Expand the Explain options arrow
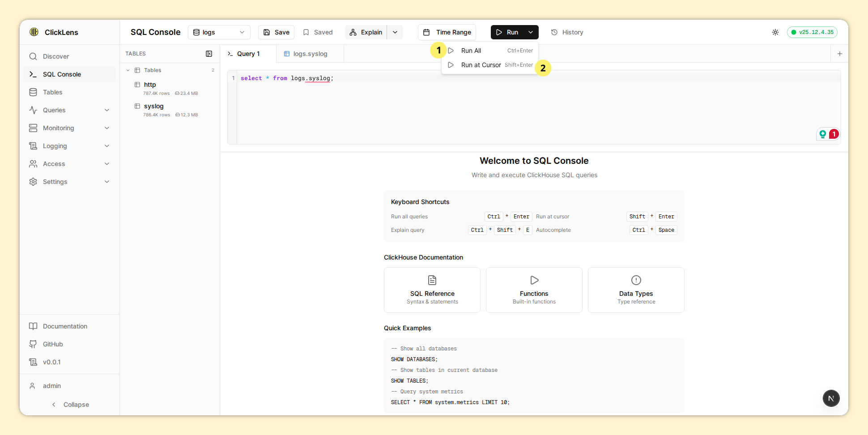 tap(395, 32)
